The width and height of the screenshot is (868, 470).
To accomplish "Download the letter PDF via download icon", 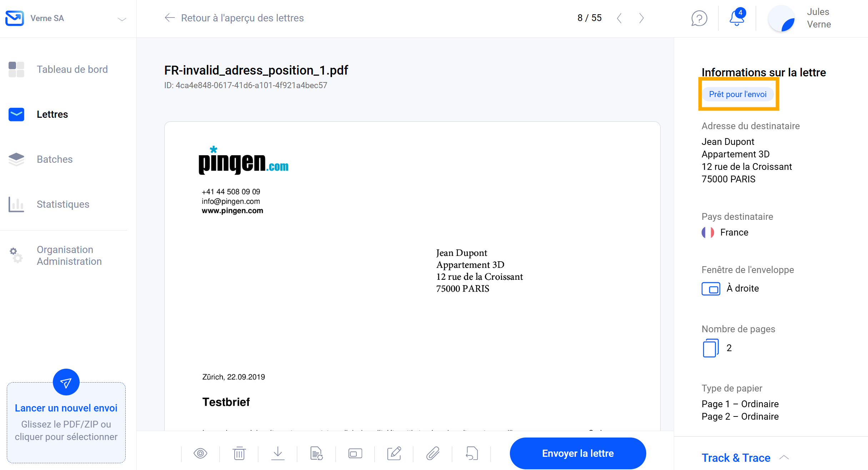I will tap(278, 453).
